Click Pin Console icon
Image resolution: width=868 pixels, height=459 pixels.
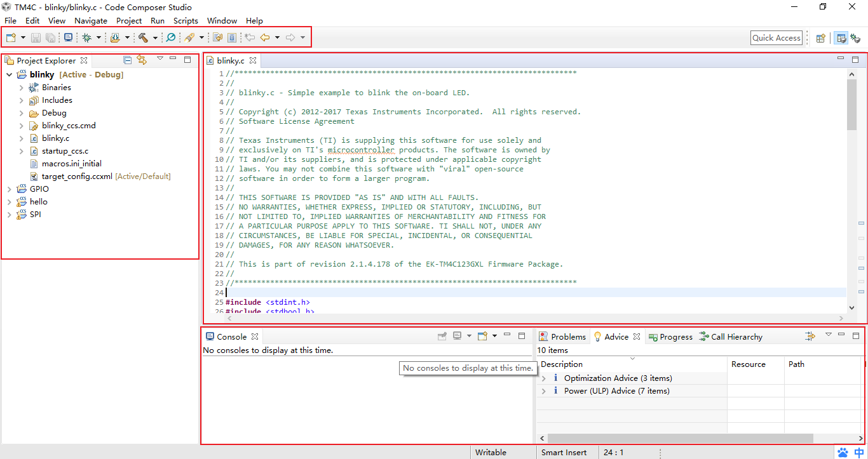pos(442,336)
